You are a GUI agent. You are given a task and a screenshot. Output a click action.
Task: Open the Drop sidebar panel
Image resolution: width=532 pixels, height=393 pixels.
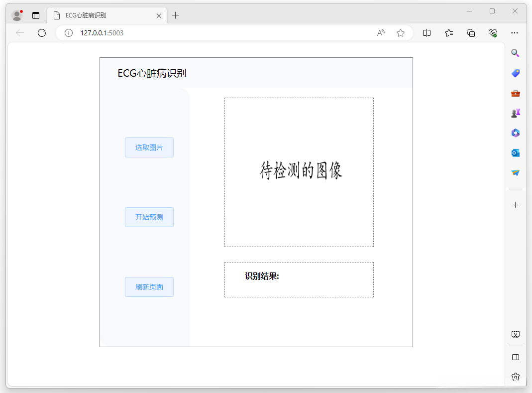coord(515,173)
